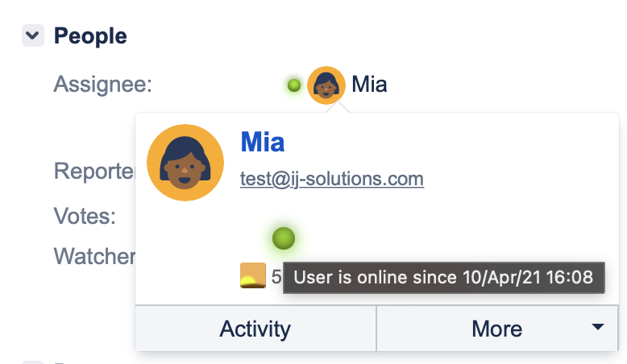Click the Mia assignee name text
The image size is (627, 364).
369,85
